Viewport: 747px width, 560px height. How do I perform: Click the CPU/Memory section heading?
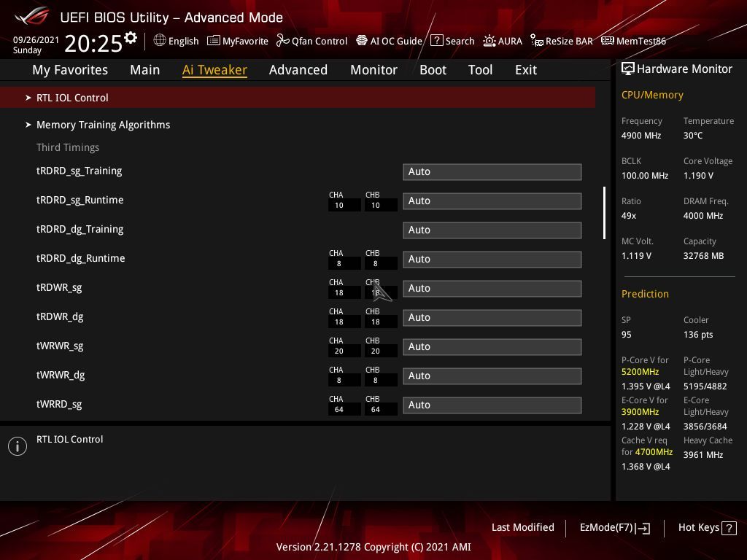(652, 95)
